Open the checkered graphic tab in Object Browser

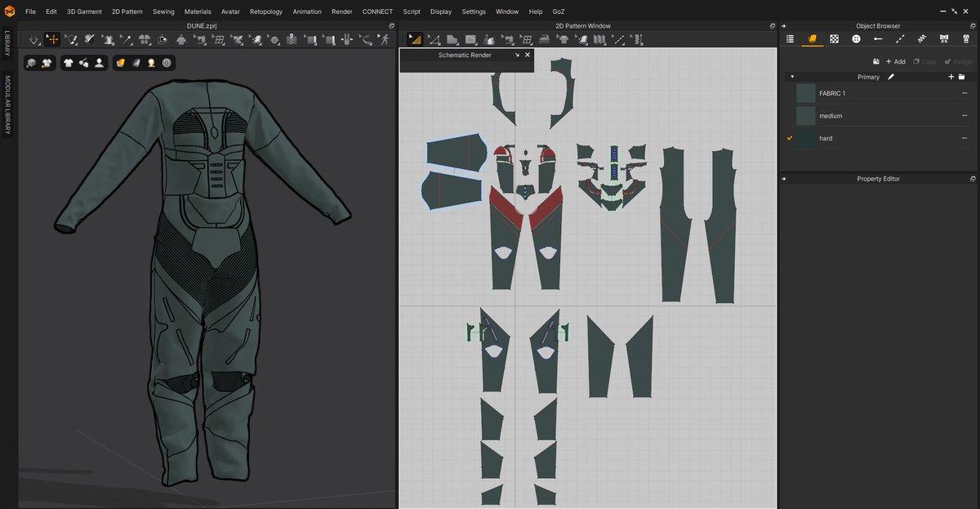click(x=834, y=38)
